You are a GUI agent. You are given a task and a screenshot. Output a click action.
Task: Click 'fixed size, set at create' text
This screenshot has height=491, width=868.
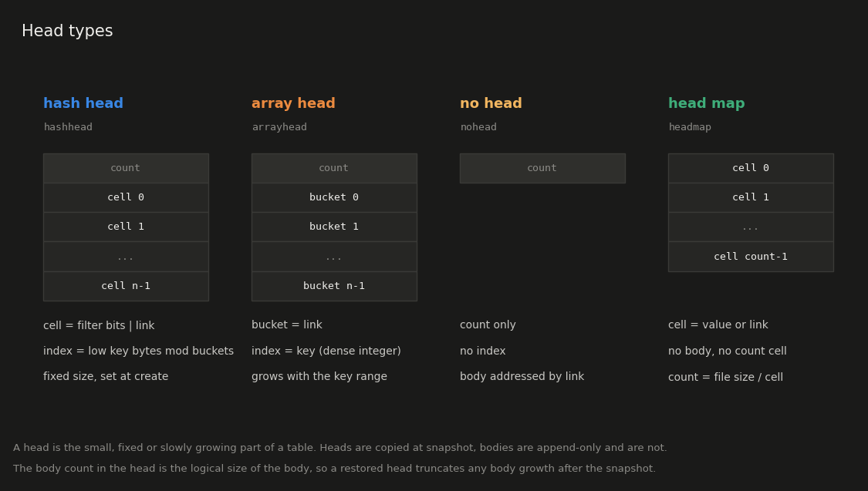coord(106,377)
